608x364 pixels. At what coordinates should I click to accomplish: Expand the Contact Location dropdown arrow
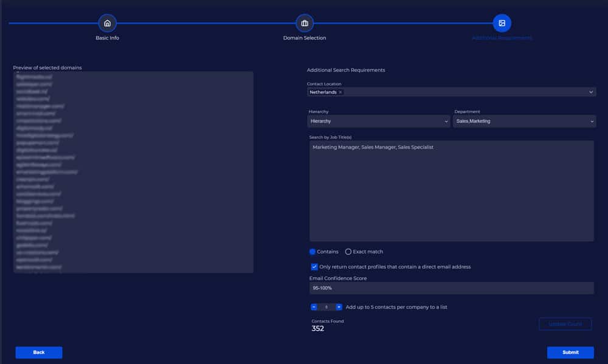click(591, 92)
